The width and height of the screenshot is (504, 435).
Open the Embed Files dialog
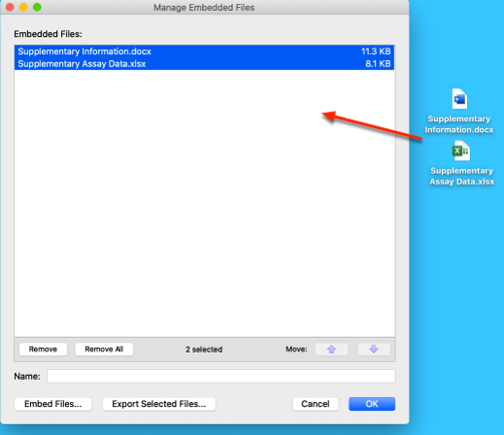tap(53, 404)
